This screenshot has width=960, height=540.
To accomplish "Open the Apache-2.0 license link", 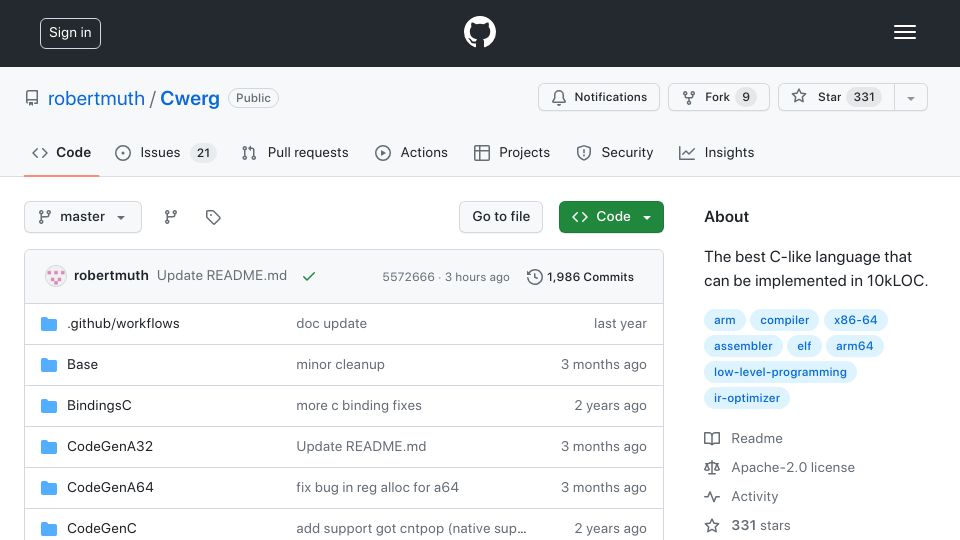I will (779, 467).
